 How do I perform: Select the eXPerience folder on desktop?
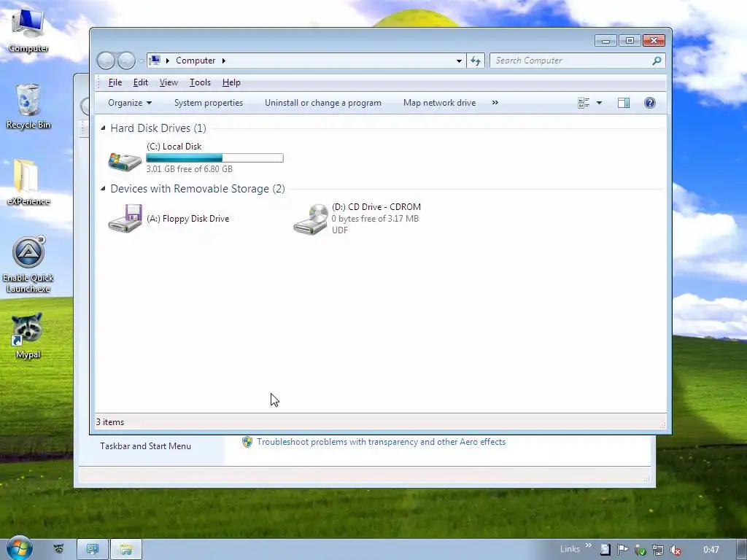pyautogui.click(x=28, y=182)
